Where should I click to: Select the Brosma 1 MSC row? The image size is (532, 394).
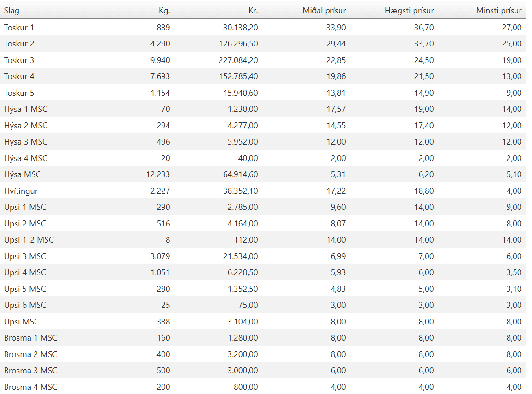pyautogui.click(x=263, y=338)
